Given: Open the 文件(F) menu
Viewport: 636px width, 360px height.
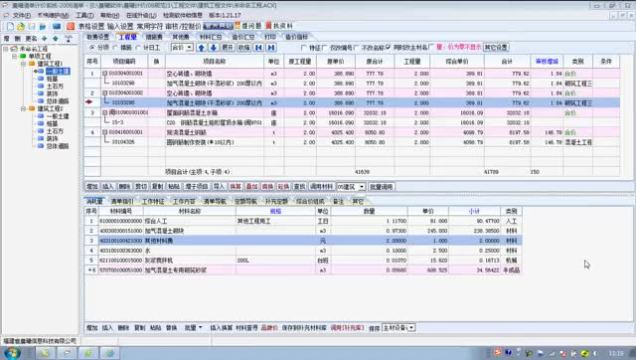Looking at the screenshot, I should click(21, 15).
